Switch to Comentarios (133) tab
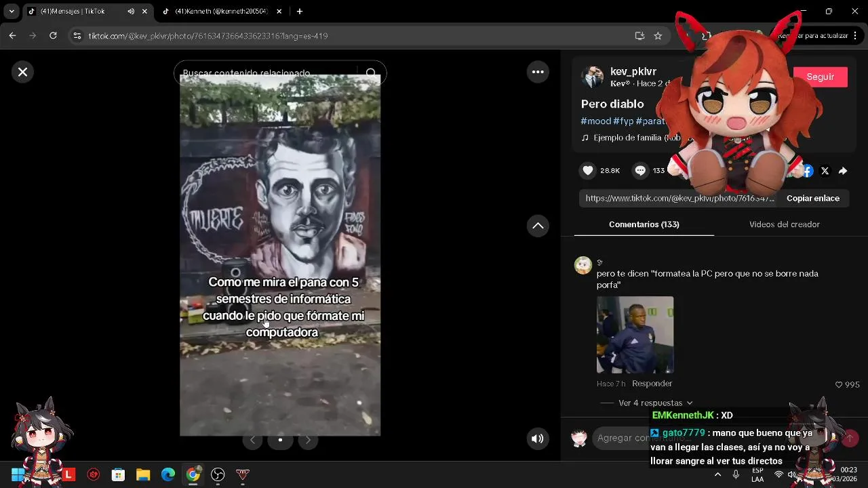This screenshot has width=868, height=488. click(644, 224)
